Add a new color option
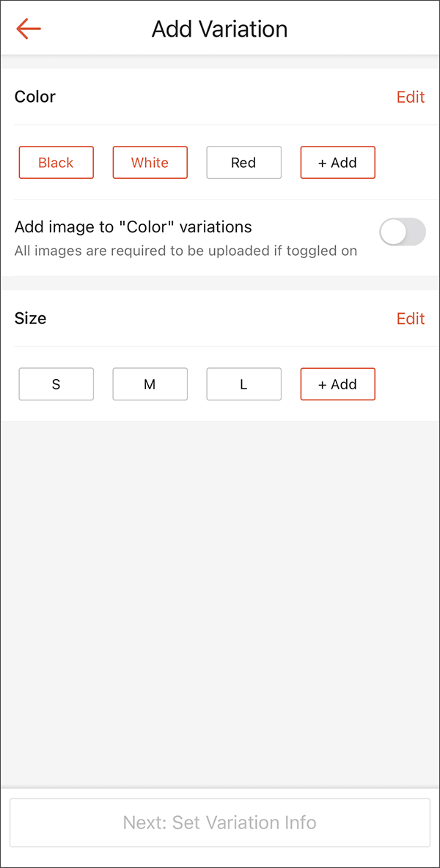This screenshot has height=868, width=440. [x=337, y=162]
